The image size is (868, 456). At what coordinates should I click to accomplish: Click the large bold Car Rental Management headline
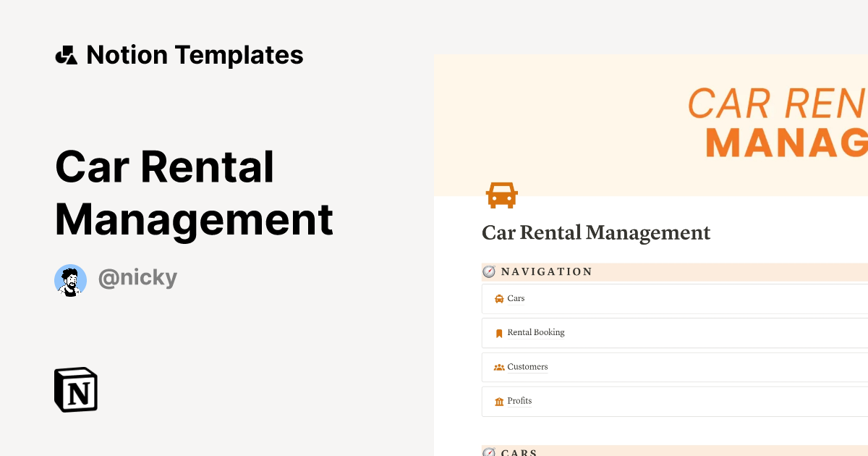click(194, 193)
